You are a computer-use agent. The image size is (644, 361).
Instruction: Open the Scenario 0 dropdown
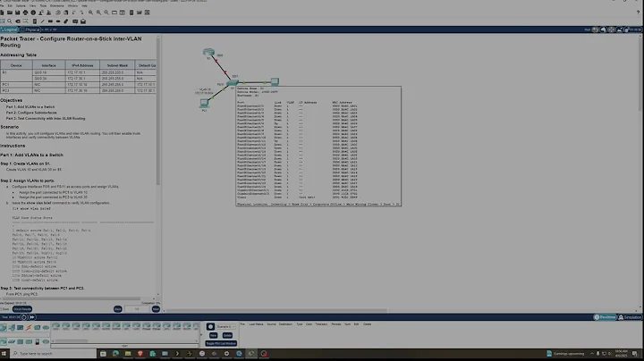coord(226,326)
